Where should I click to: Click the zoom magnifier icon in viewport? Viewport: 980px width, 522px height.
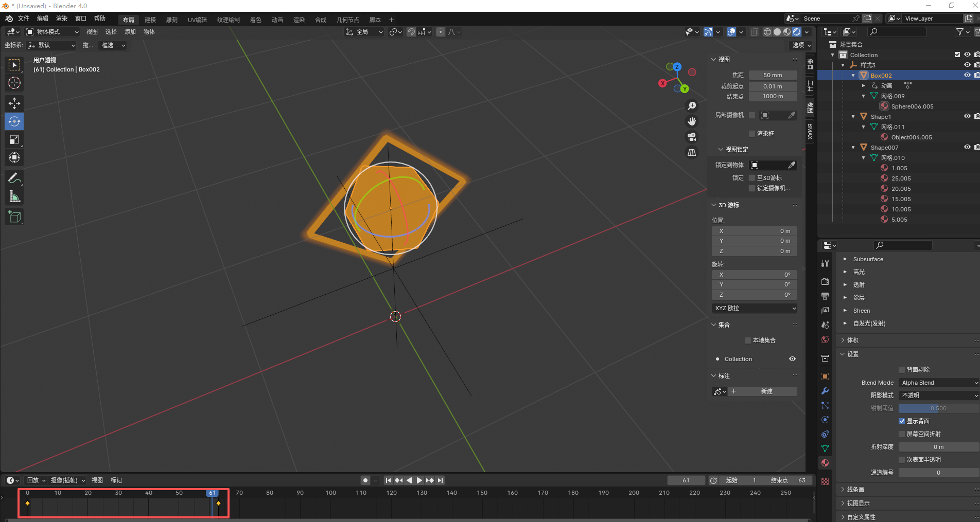pyautogui.click(x=692, y=106)
